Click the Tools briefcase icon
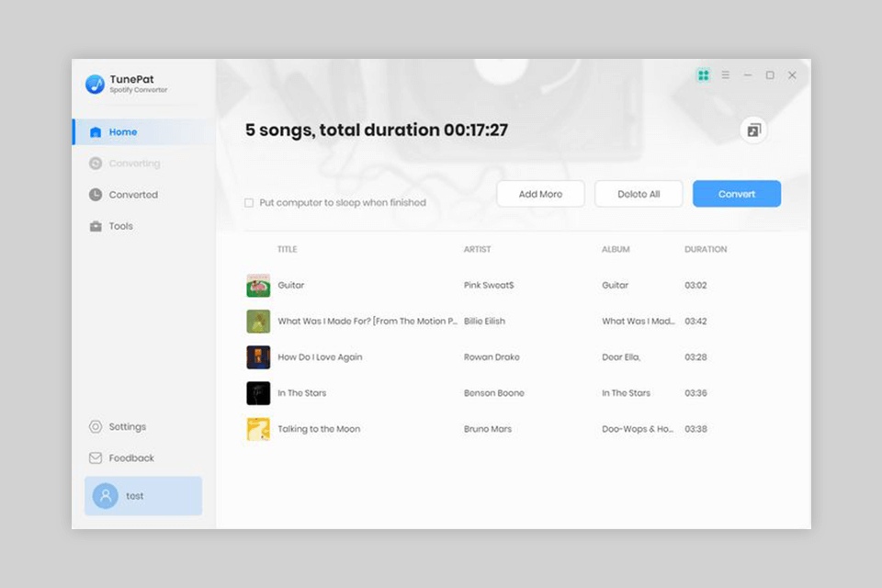The width and height of the screenshot is (882, 588). pyautogui.click(x=96, y=226)
